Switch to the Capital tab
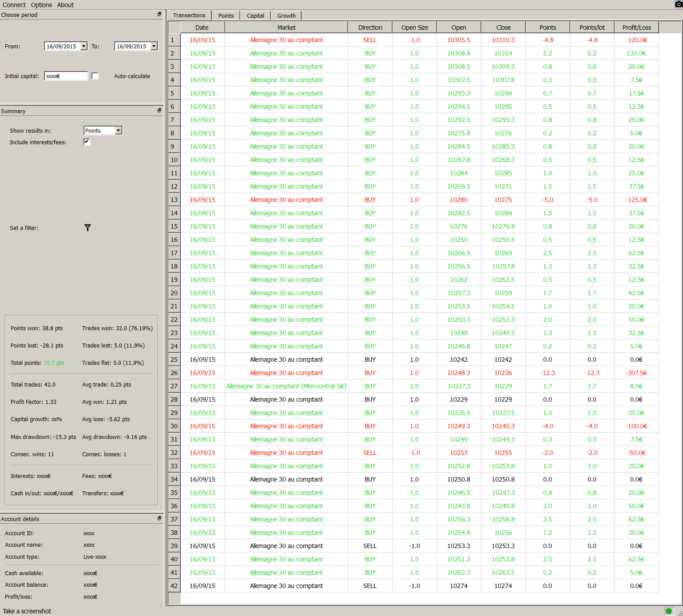This screenshot has width=683, height=616. point(255,16)
